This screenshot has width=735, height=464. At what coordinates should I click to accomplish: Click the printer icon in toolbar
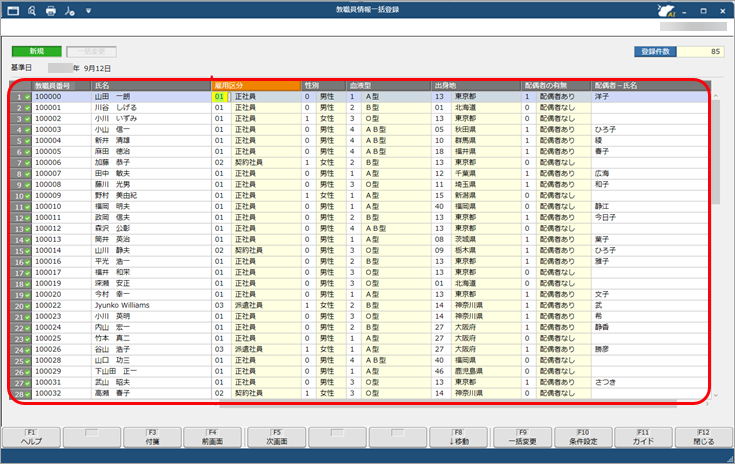tap(50, 10)
